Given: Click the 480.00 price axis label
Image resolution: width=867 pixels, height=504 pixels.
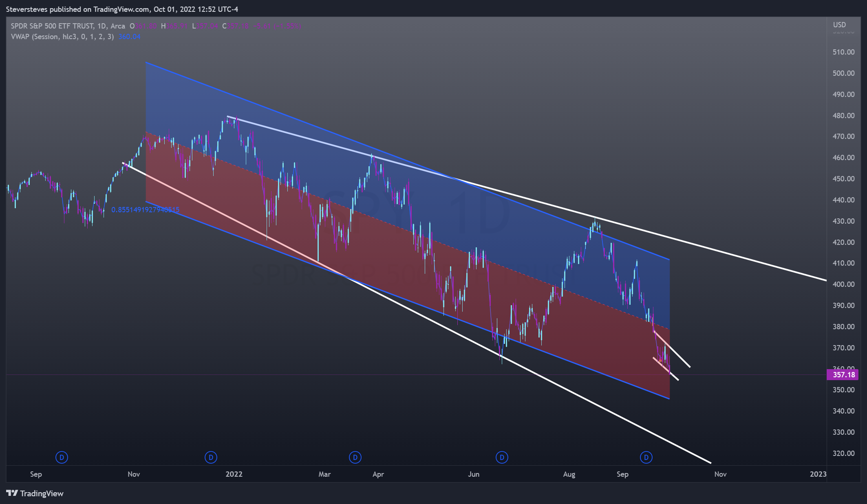Looking at the screenshot, I should point(843,116).
